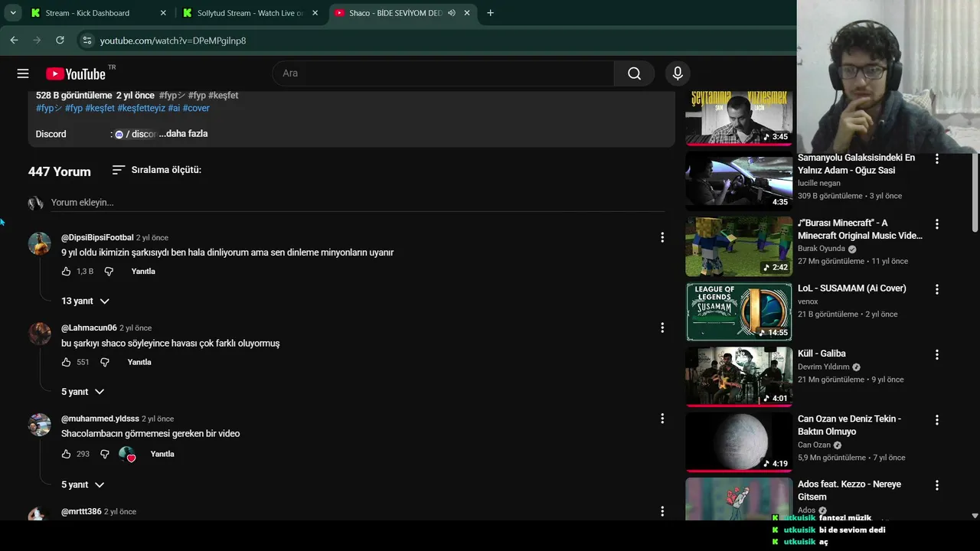Click the magnifier search button
The image size is (980, 551).
click(x=634, y=73)
